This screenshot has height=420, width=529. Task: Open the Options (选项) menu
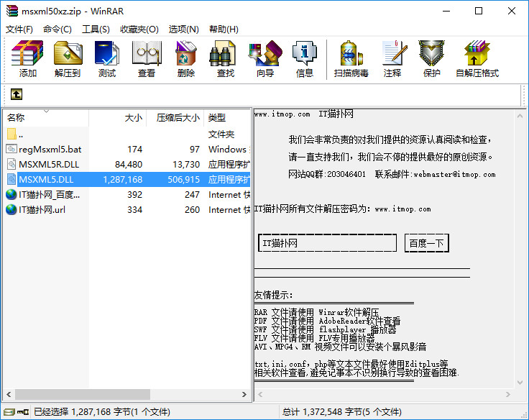[x=184, y=29]
